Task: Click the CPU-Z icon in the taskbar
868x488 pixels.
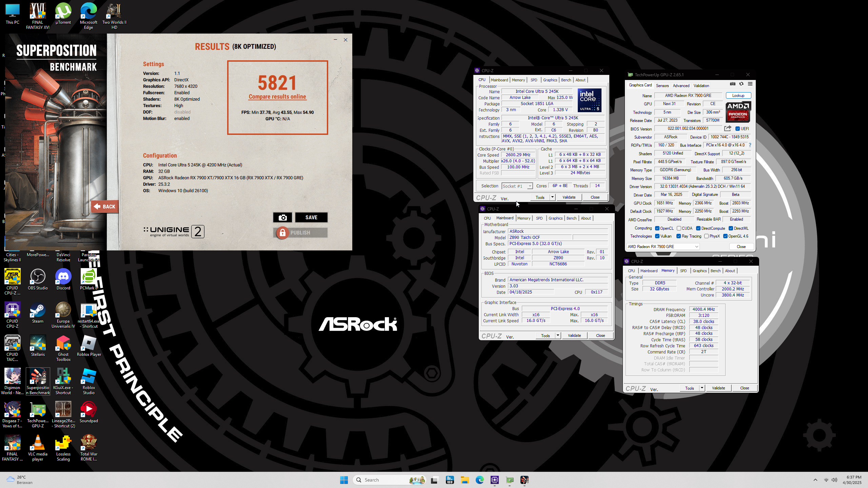Action: point(495,480)
